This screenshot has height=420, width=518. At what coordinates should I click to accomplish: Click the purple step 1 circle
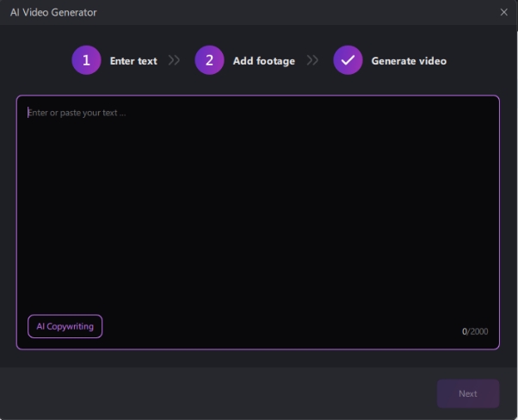coord(86,60)
